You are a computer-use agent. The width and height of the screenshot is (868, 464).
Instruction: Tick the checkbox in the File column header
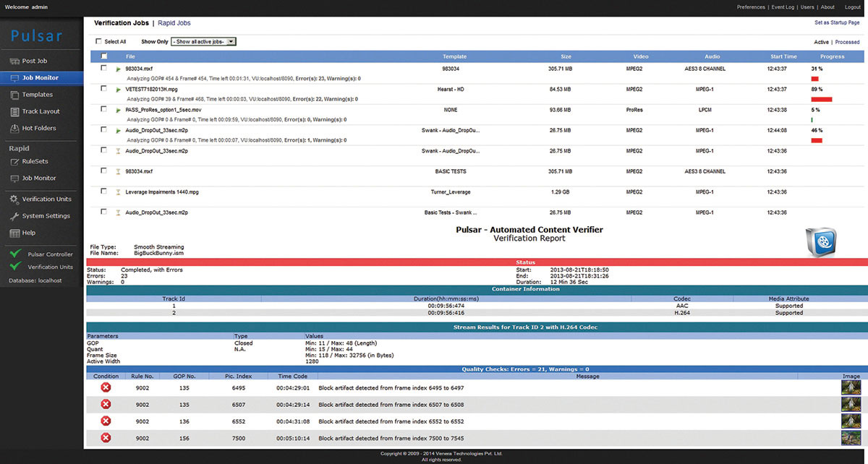pyautogui.click(x=104, y=56)
